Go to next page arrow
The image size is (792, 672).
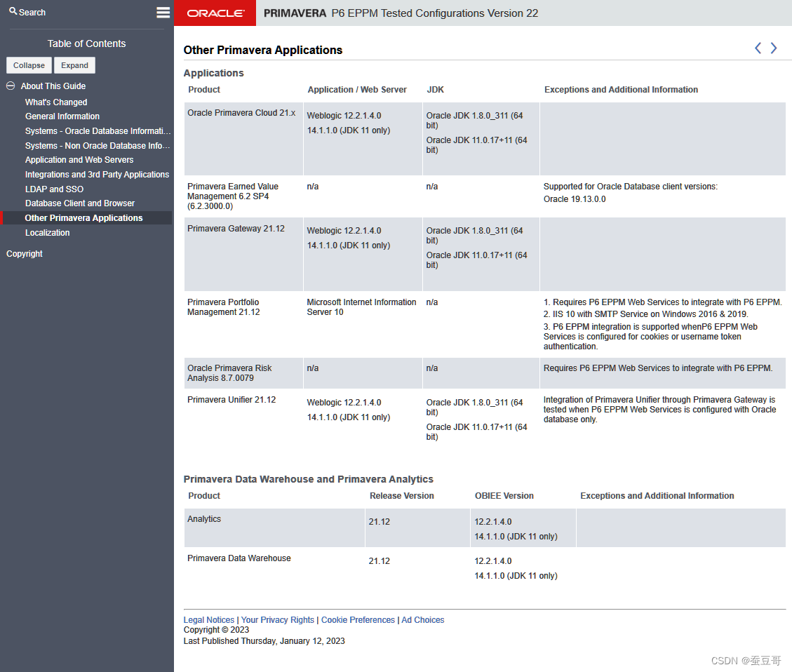tap(773, 48)
